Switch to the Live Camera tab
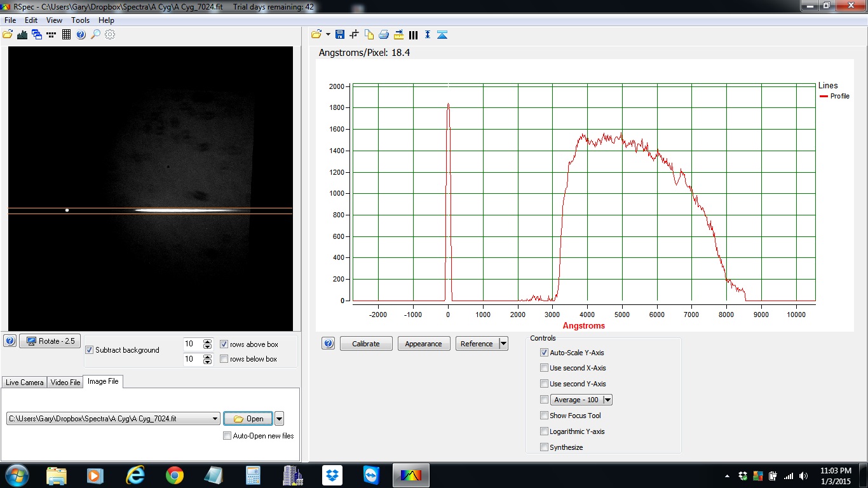 tap(25, 383)
